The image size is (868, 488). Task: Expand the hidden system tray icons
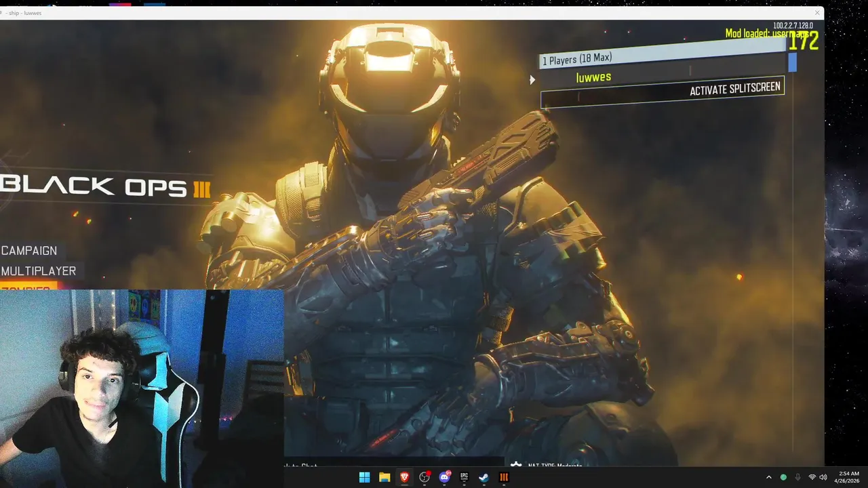(x=769, y=477)
